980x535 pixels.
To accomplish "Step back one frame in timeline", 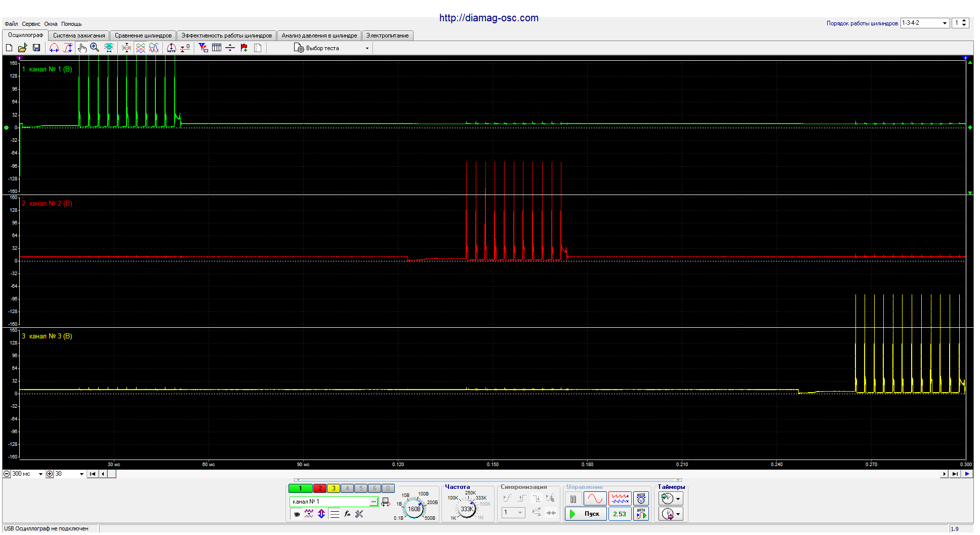I will point(103,474).
